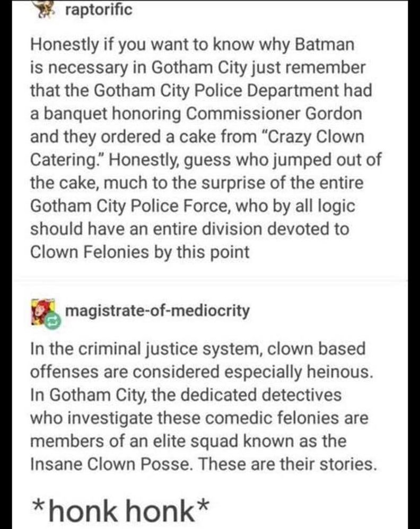
Task: Click the word "Batman" in first post
Action: [x=325, y=44]
